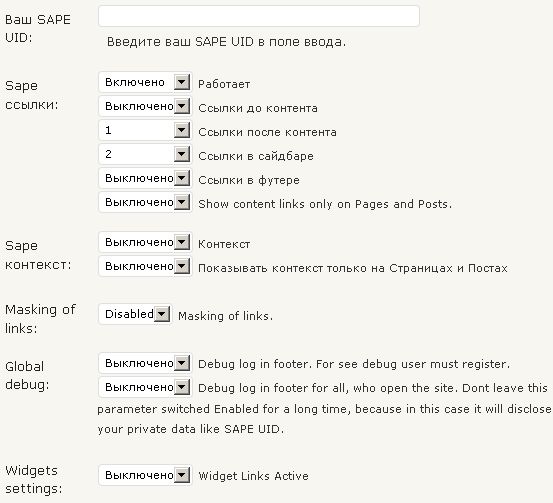Screen dimensions: 553x503
Task: Open 'Показывать контекст только на Страницах' dropdown
Action: (x=145, y=266)
